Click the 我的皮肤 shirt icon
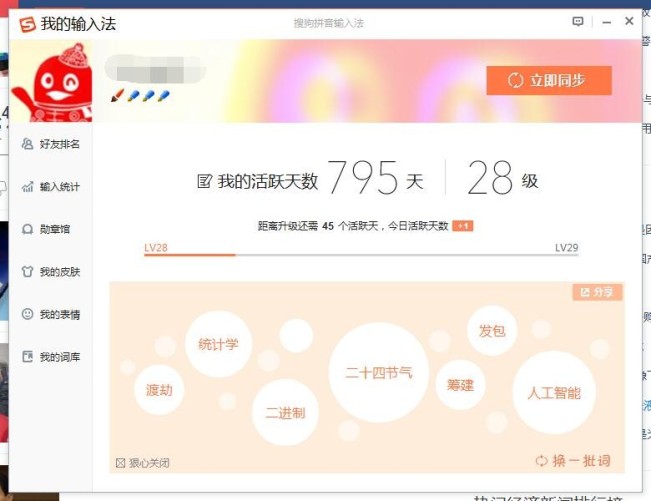 tap(27, 272)
